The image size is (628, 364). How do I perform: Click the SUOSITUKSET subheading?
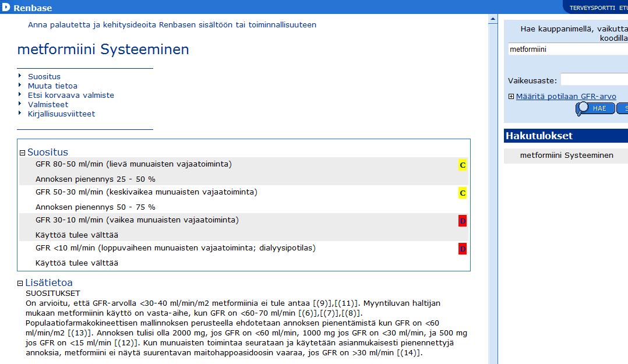point(53,293)
